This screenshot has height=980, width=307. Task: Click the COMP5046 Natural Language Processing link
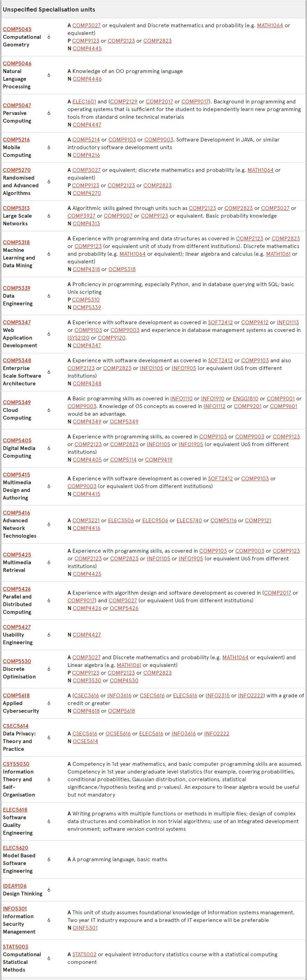pos(17,64)
